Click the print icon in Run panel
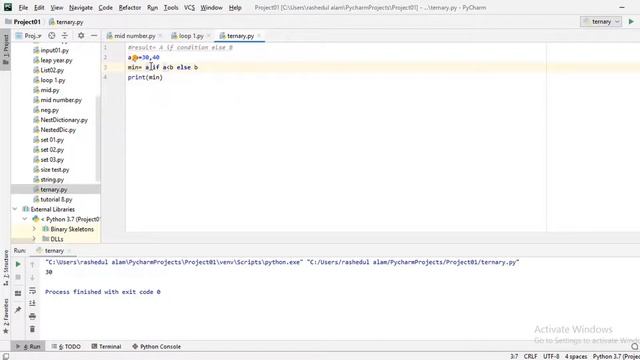 pyautogui.click(x=32, y=316)
